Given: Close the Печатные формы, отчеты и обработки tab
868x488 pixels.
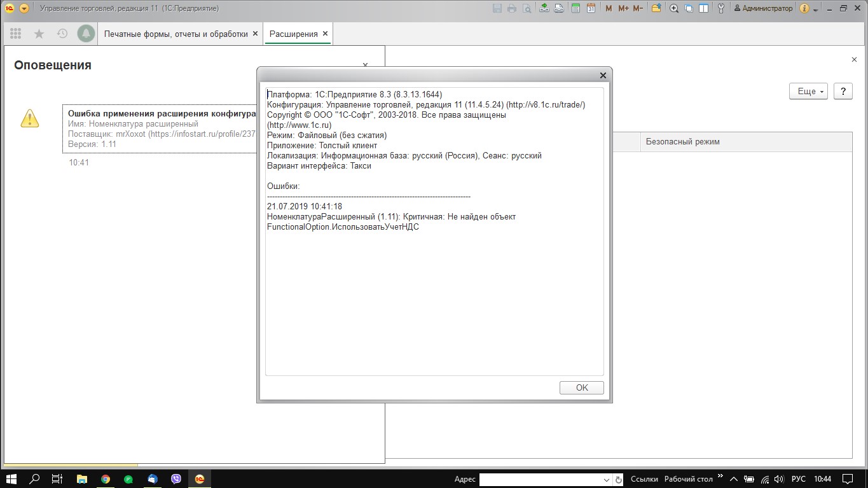Looking at the screenshot, I should [x=256, y=34].
